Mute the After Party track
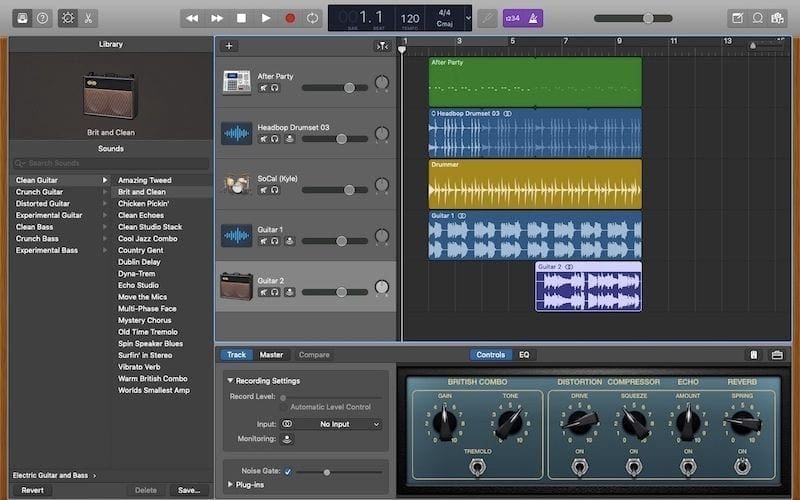This screenshot has width=800, height=500. pos(263,88)
